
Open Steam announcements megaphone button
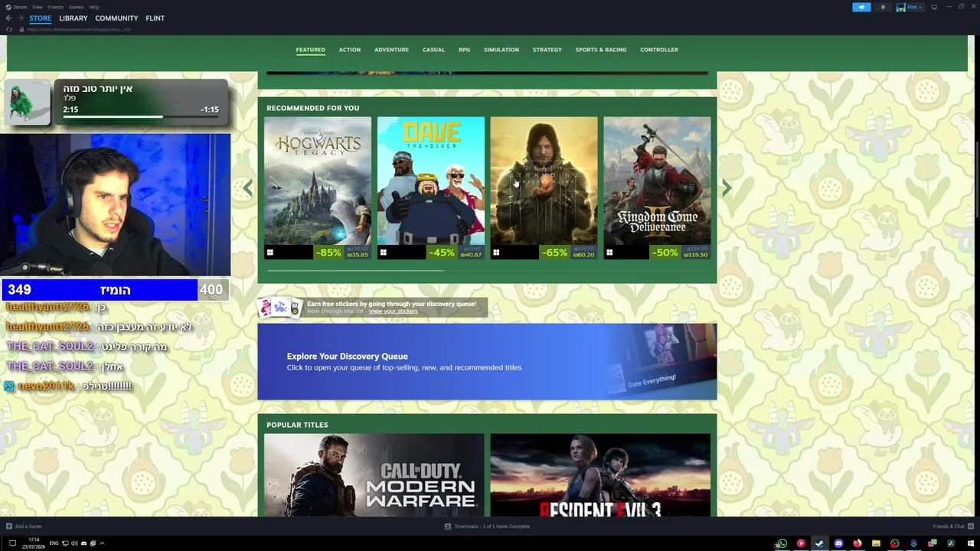click(x=861, y=7)
